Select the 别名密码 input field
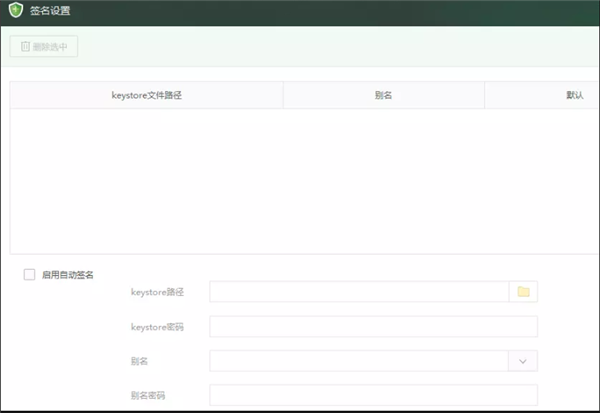The image size is (600, 413). tap(372, 395)
